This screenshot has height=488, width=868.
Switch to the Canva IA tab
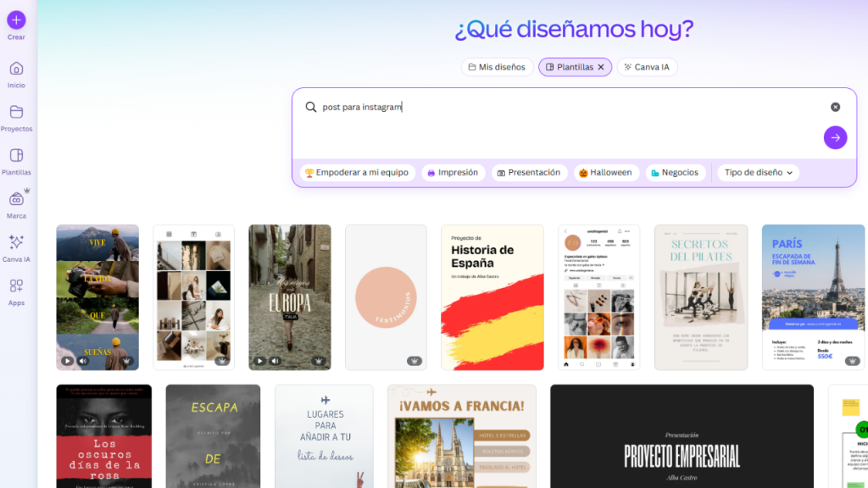tap(647, 67)
